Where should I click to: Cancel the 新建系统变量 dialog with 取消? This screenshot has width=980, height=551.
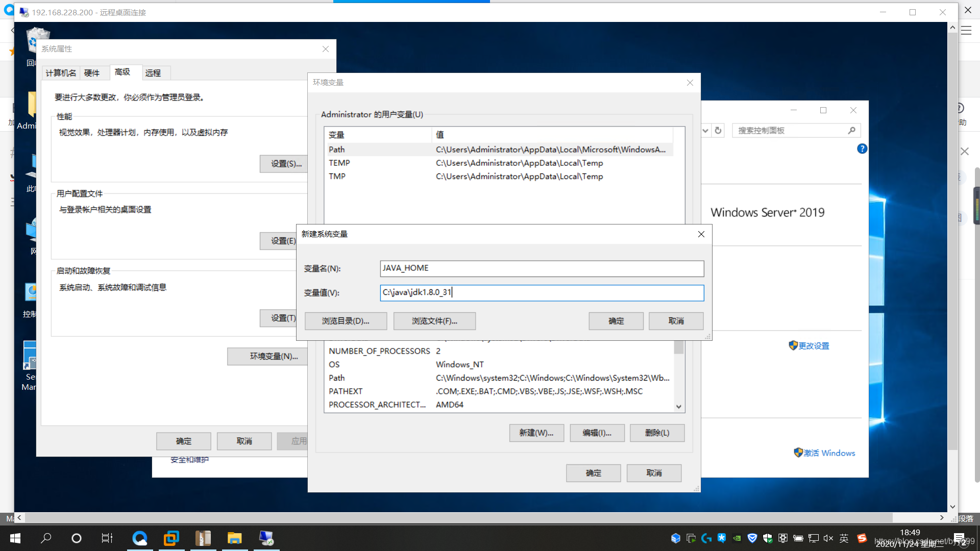tap(676, 321)
